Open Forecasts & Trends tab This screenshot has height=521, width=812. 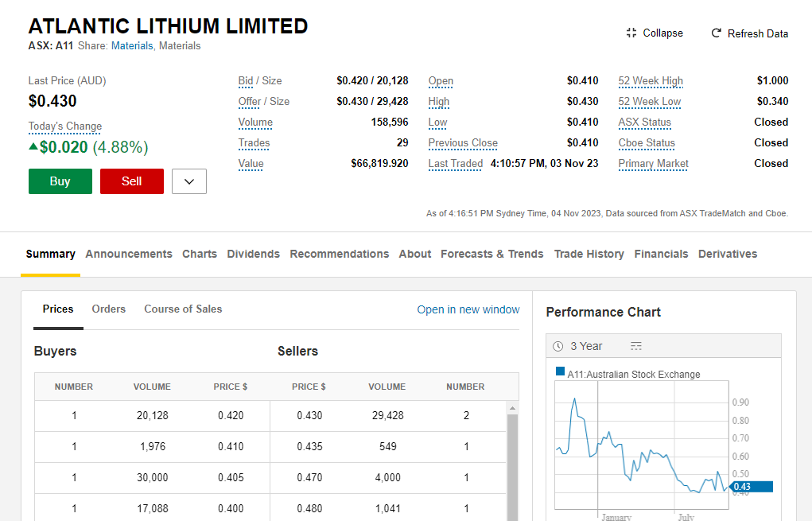coord(492,254)
